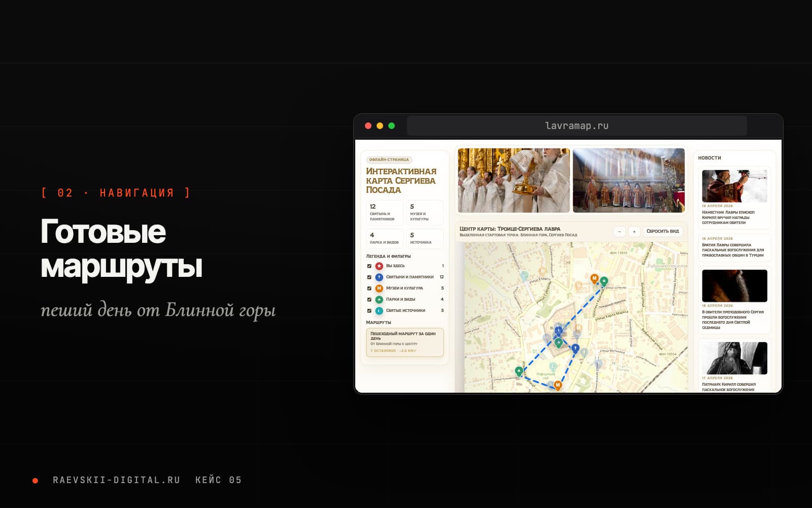The height and width of the screenshot is (508, 812).
Task: Click the '5 музея и культуры' stat card
Action: pos(425,213)
